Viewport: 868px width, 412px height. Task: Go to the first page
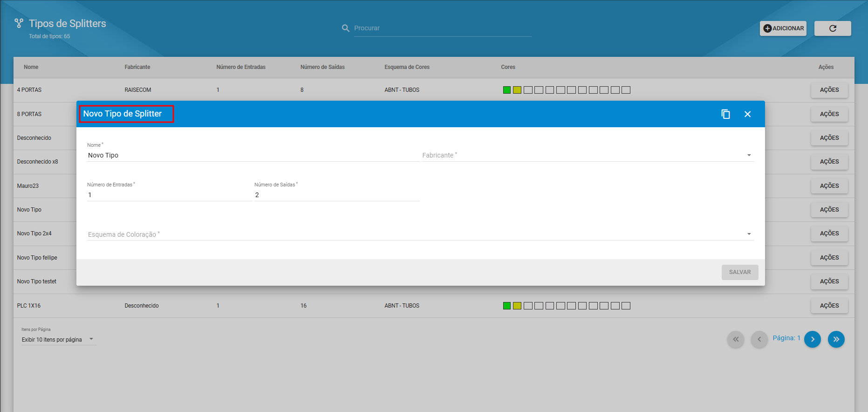point(736,339)
